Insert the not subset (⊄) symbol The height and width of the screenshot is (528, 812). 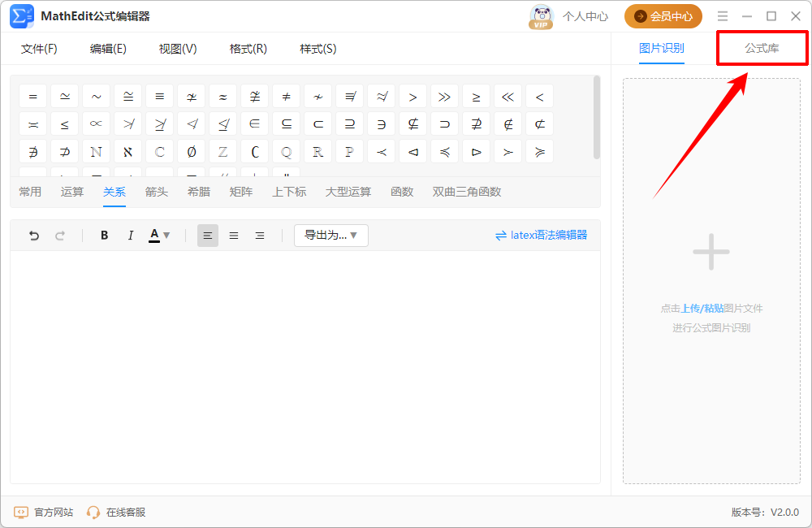coord(539,124)
